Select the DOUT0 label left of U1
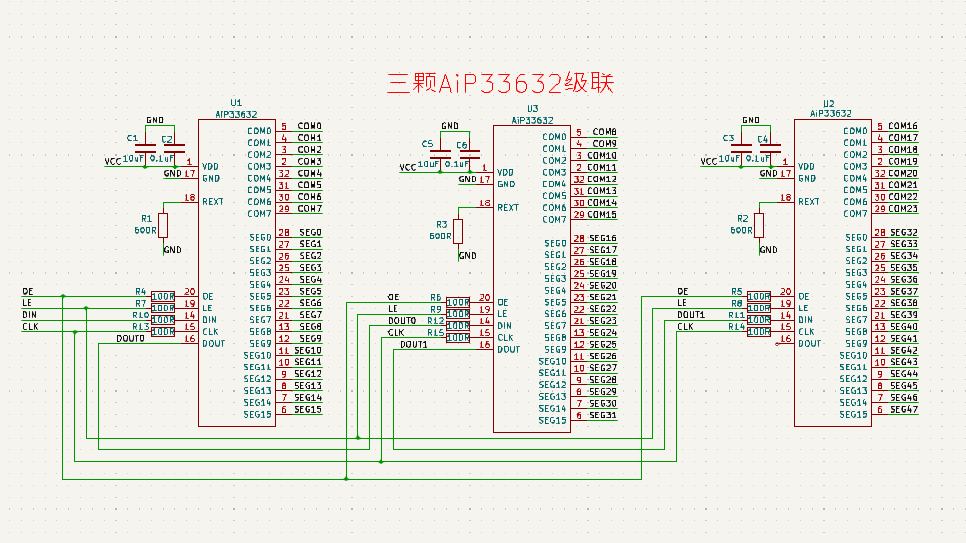 click(x=130, y=339)
